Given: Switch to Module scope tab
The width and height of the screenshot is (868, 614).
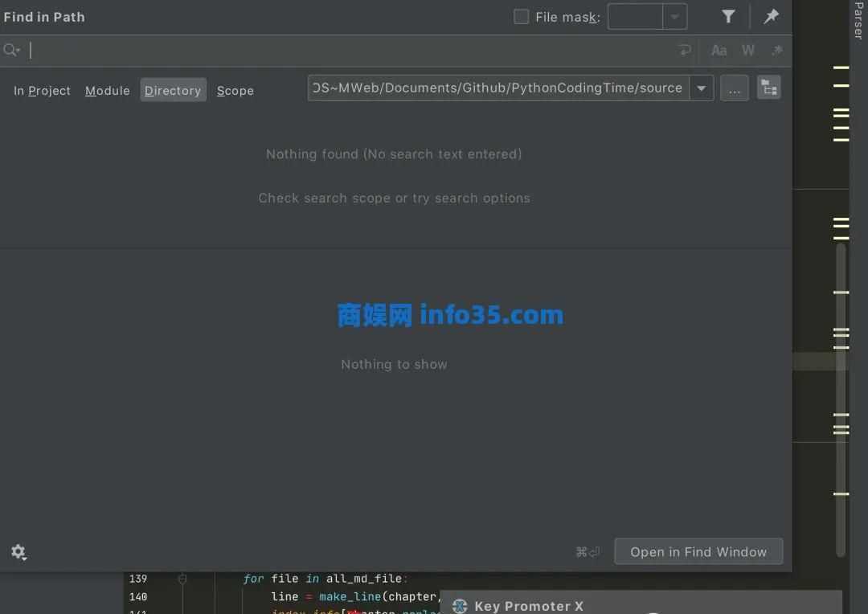Looking at the screenshot, I should point(108,90).
